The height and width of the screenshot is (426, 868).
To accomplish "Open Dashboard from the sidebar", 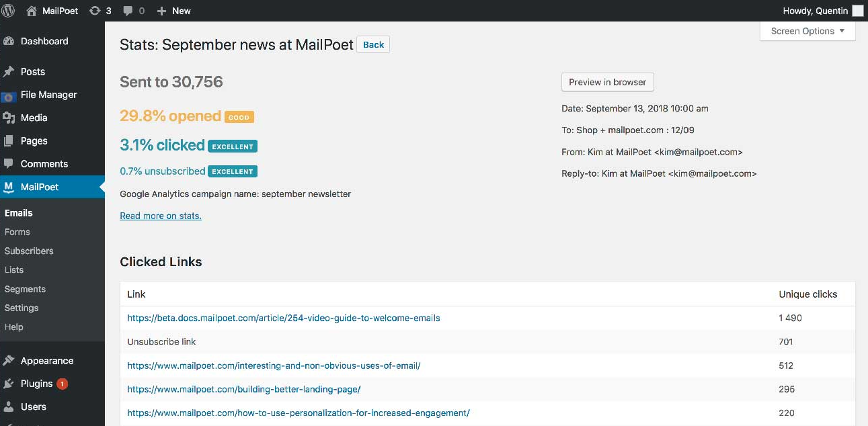I will coord(44,41).
